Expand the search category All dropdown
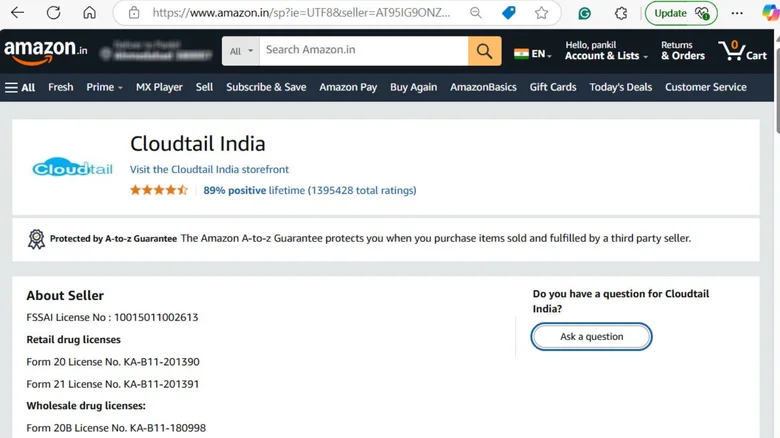This screenshot has height=438, width=780. 240,51
